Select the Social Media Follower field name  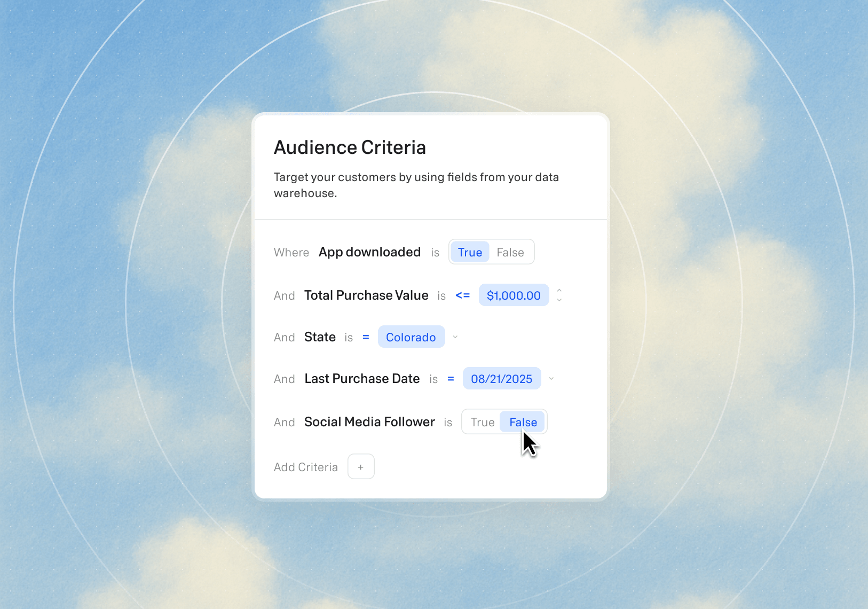point(369,422)
